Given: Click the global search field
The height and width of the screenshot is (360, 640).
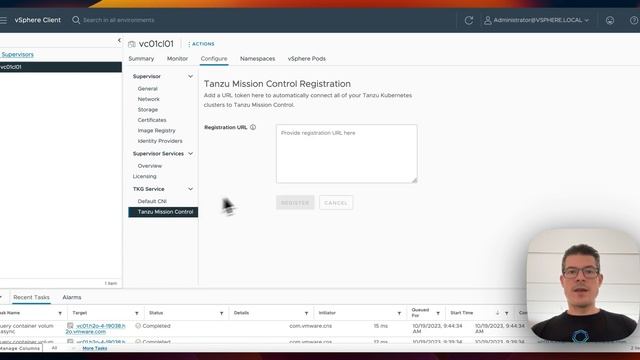Looking at the screenshot, I should [119, 20].
